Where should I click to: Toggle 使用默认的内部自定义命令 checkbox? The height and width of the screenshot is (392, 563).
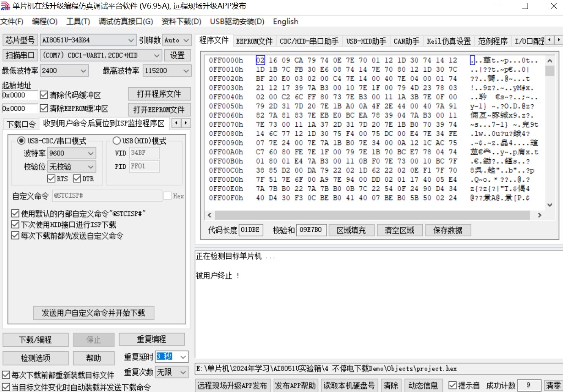click(15, 214)
